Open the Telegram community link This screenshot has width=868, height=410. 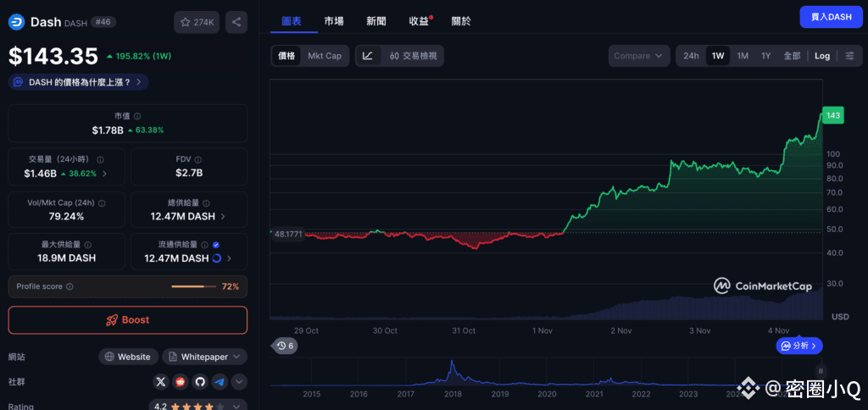coord(220,382)
